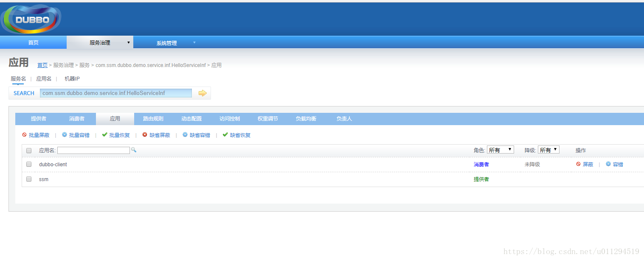Open the 负载均衡 tab
Screen dimensions: 644x260
coord(306,119)
